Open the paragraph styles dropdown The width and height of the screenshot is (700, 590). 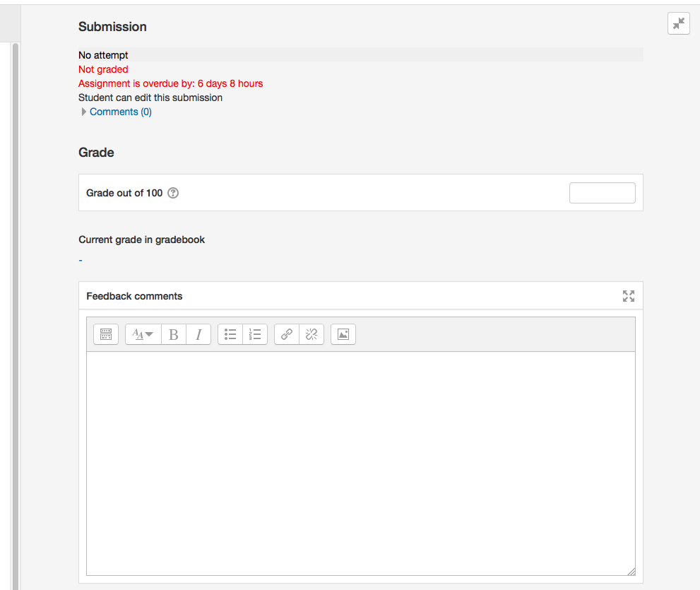click(143, 334)
